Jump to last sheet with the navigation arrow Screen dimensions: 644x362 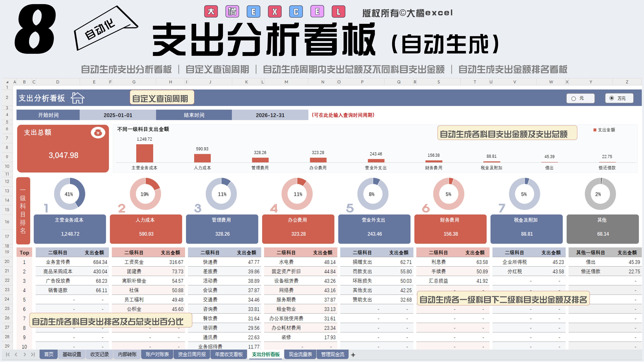[33, 355]
